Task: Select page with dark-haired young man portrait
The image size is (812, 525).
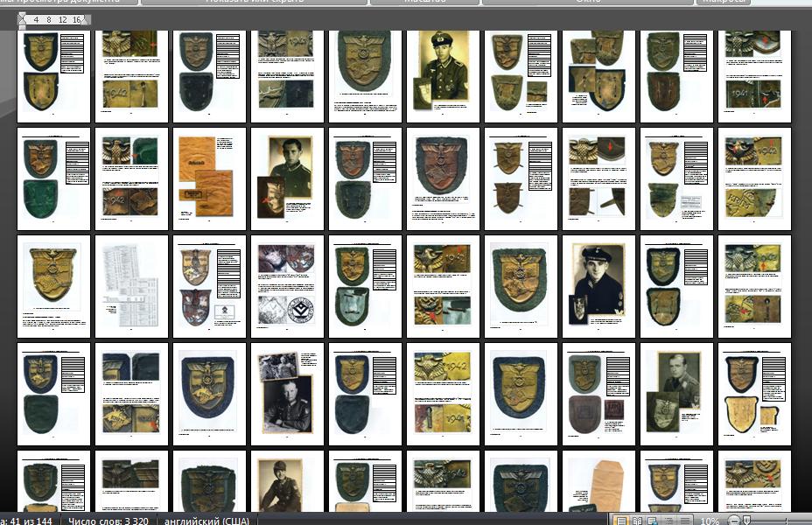Action: [287, 178]
